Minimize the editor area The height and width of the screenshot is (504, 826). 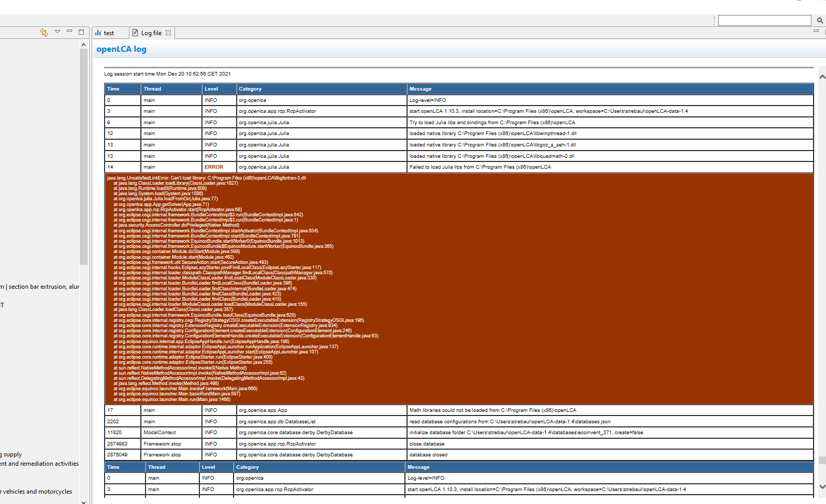816,31
